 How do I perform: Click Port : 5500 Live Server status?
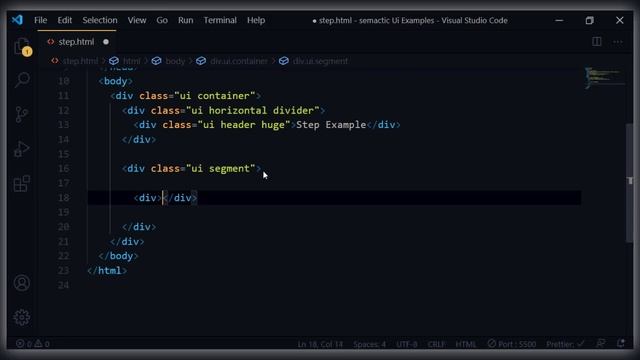512,344
